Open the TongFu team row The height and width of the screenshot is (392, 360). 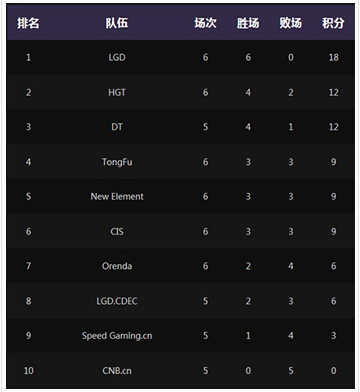pos(181,162)
